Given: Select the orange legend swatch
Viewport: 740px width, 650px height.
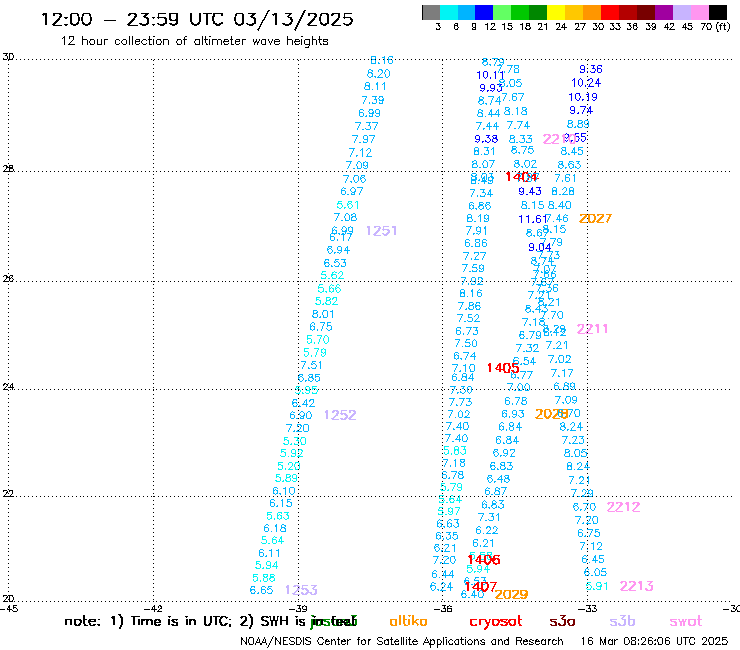Looking at the screenshot, I should click(592, 12).
